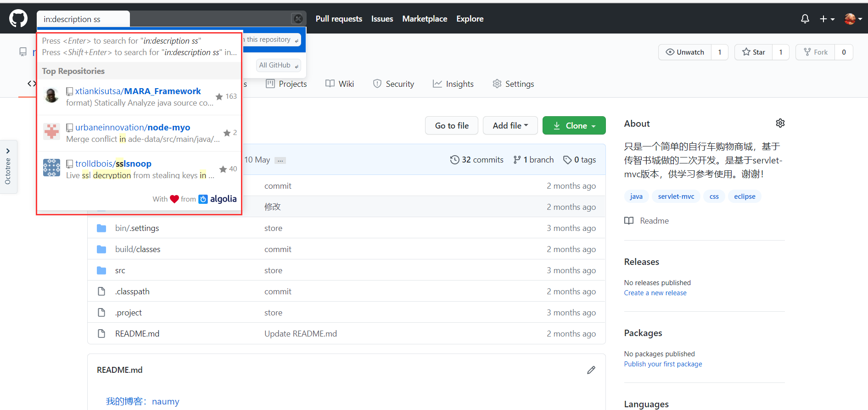Screen dimensions: 868x410
Task: Click the trolldbois avatar in results
Action: [x=51, y=168]
